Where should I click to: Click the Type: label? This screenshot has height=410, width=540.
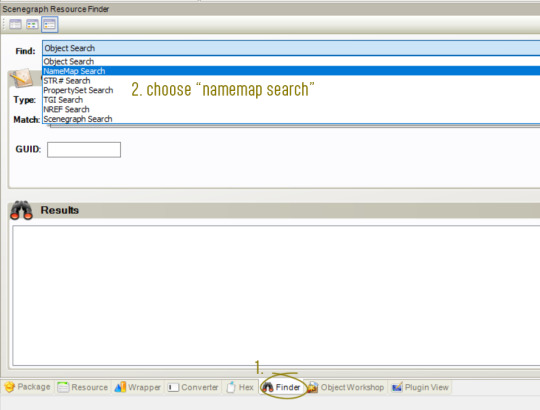pos(24,100)
